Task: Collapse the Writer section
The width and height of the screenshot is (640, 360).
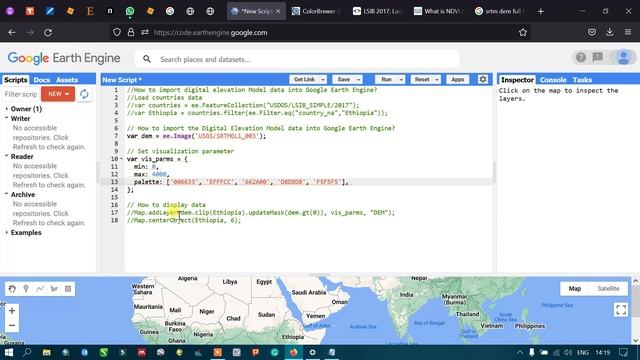Action: (x=7, y=118)
